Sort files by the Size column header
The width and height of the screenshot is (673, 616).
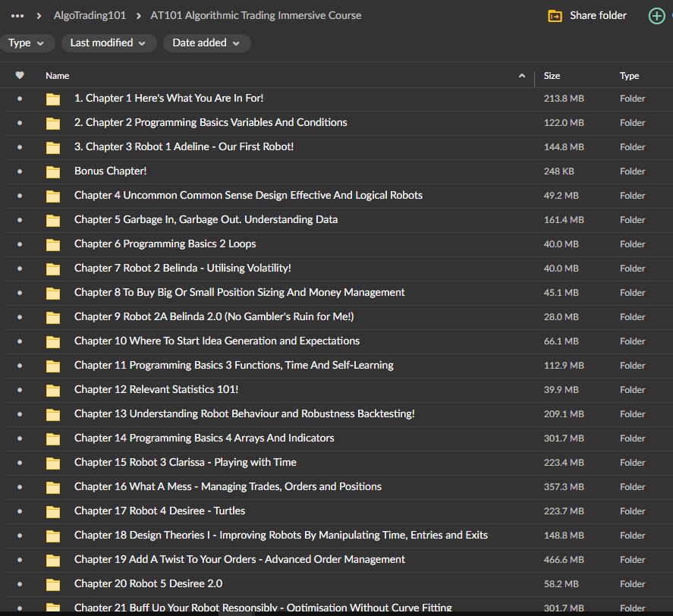[x=552, y=76]
